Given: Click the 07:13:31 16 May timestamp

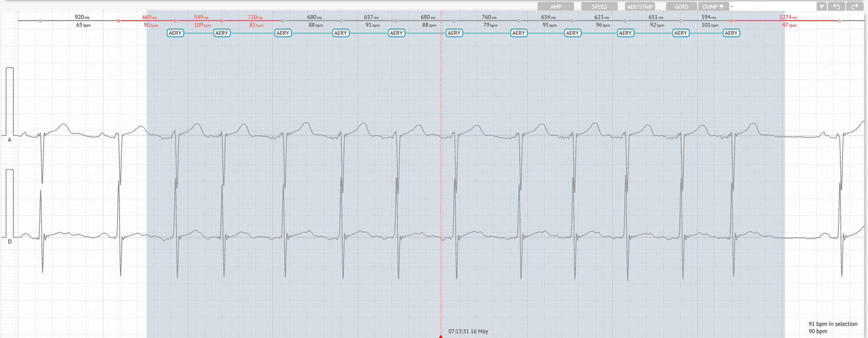Looking at the screenshot, I should [x=468, y=331].
